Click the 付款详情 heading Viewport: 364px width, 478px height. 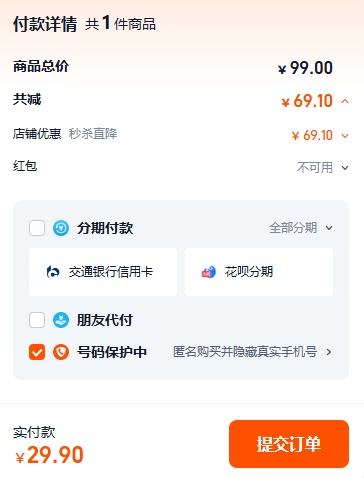(45, 24)
